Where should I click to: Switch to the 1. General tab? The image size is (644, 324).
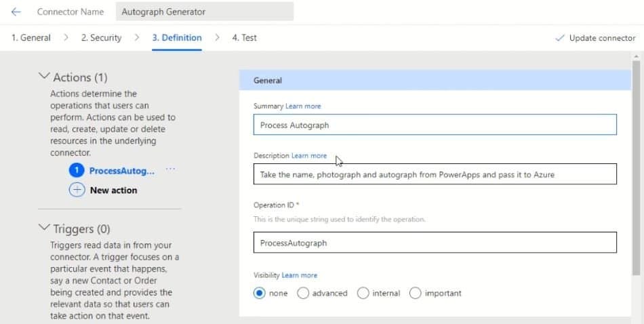tap(31, 38)
